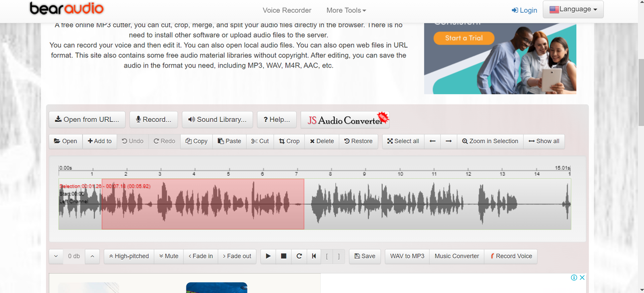Click the Restore button
This screenshot has height=293, width=644.
[359, 141]
